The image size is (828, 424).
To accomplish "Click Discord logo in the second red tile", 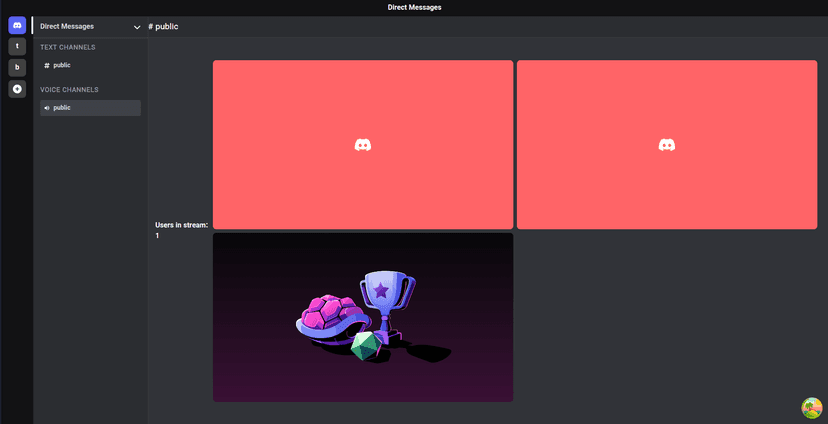I will [x=667, y=145].
